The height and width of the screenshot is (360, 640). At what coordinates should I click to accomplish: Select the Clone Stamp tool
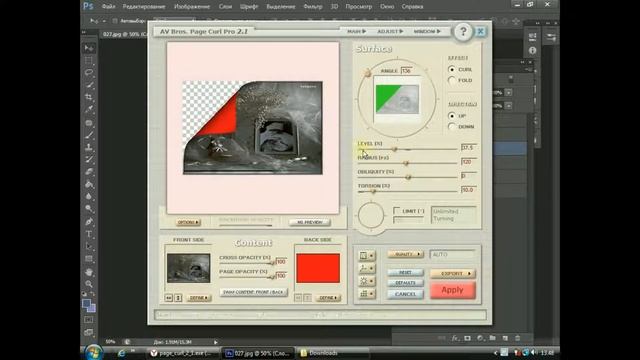(89, 147)
